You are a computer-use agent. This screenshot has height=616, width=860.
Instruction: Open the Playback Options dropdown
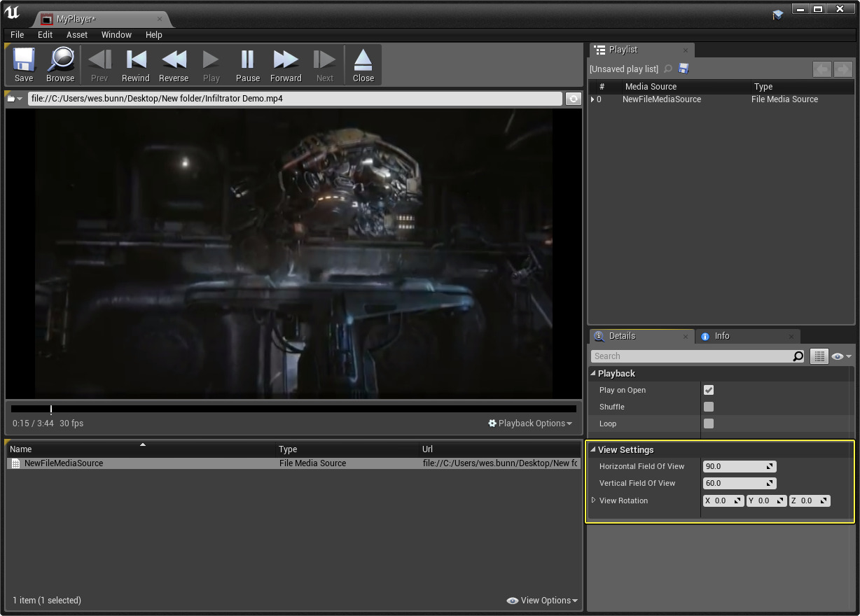point(530,423)
